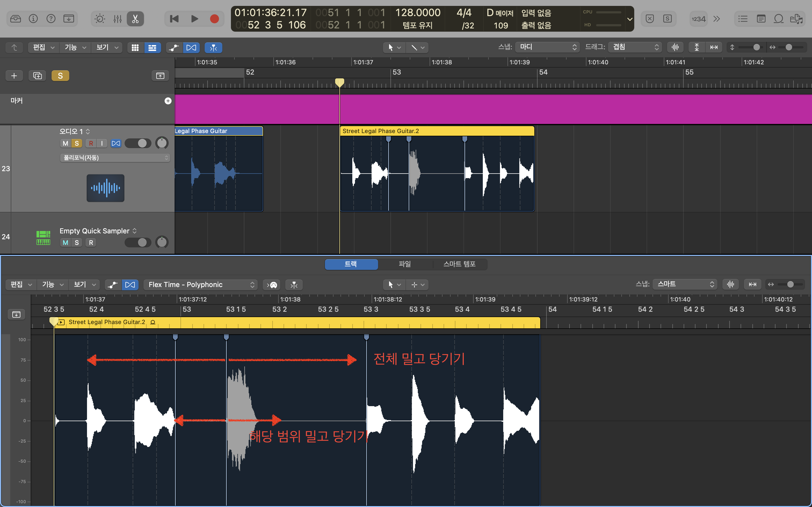Mute the 오디오 1 track

click(x=66, y=144)
